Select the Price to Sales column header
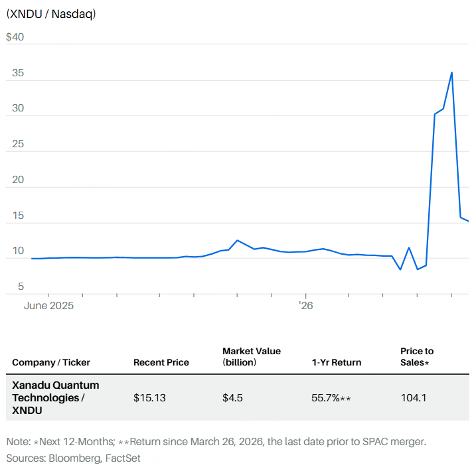This screenshot has height=471, width=476. tap(417, 357)
